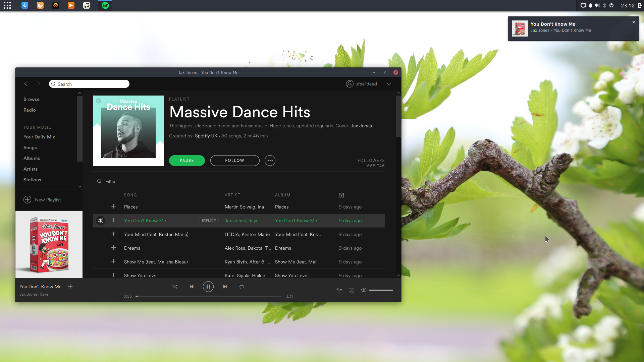Open Jax Jones, Raye artist link in row
This screenshot has width=644, height=362.
241,221
